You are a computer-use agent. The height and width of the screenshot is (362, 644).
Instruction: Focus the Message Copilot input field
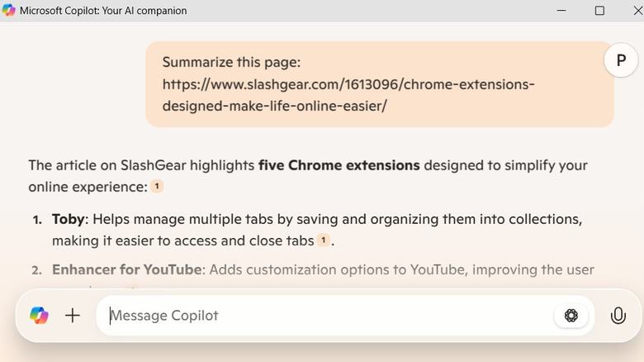click(x=330, y=315)
